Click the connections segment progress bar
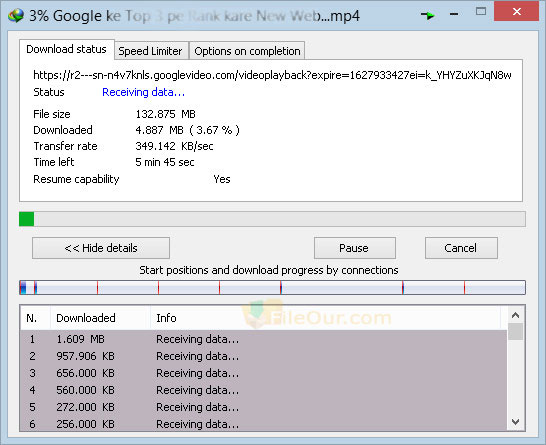The width and height of the screenshot is (546, 445). pyautogui.click(x=272, y=288)
